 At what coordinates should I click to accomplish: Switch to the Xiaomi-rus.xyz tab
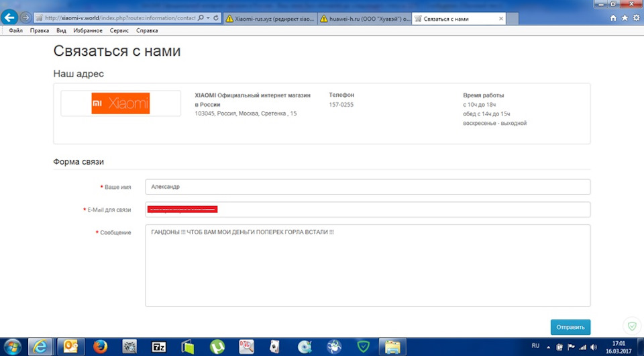[270, 19]
